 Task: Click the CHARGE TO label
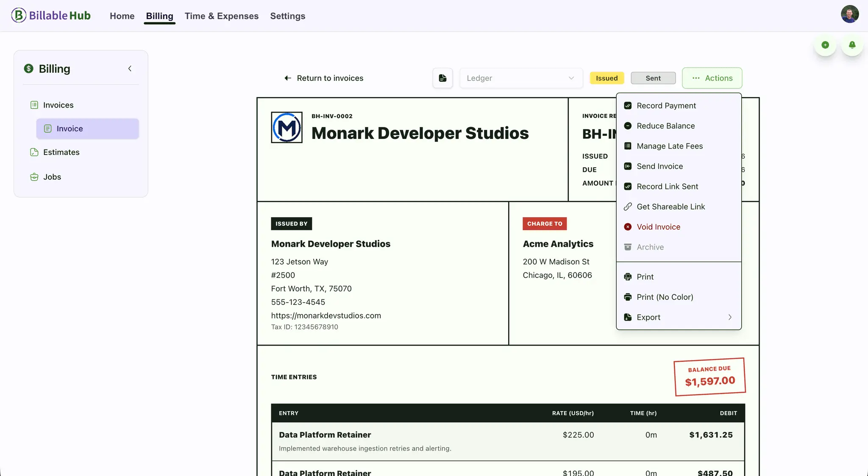[545, 224]
